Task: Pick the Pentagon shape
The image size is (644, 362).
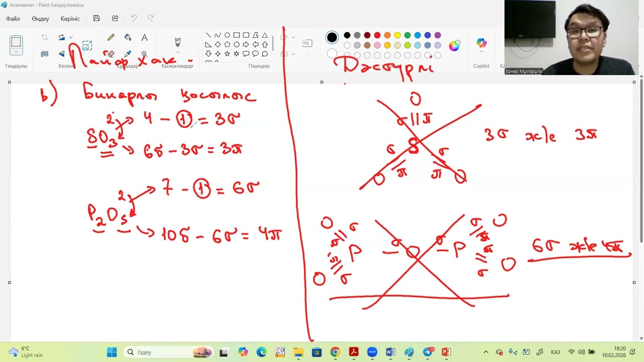Action: (x=227, y=45)
